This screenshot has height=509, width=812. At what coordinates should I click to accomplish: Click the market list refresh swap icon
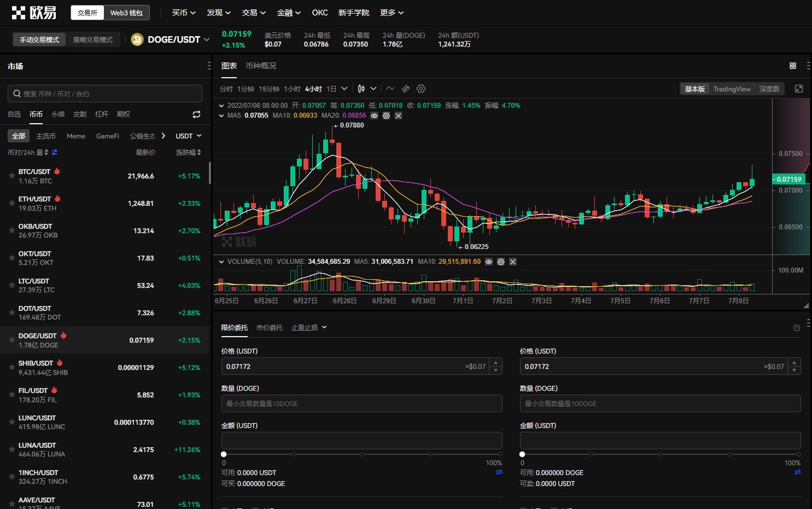click(196, 114)
